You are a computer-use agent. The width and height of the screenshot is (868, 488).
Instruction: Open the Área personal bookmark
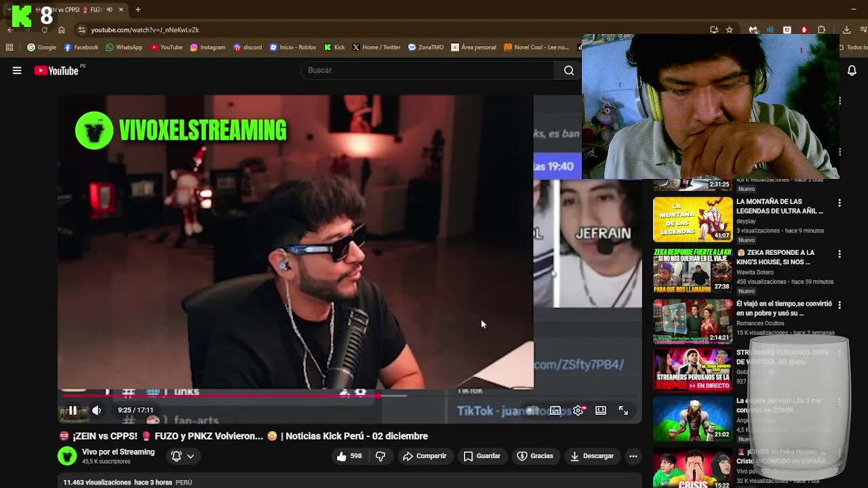click(x=474, y=47)
